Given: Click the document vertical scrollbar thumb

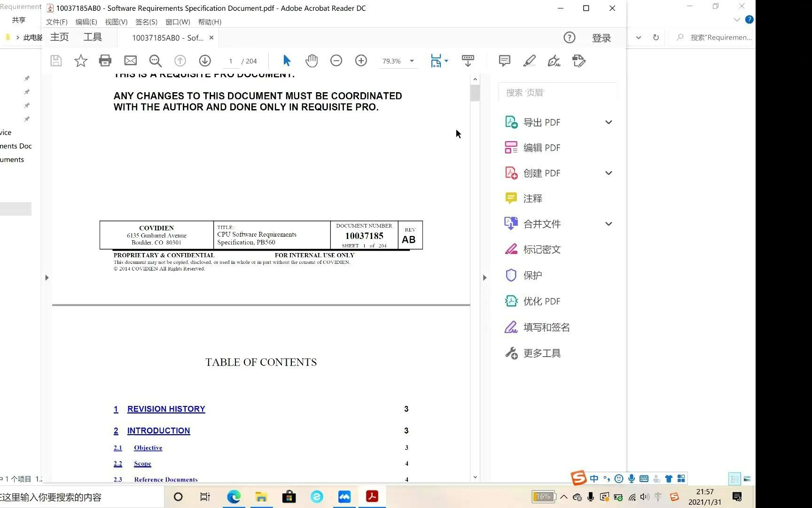Looking at the screenshot, I should [x=475, y=93].
